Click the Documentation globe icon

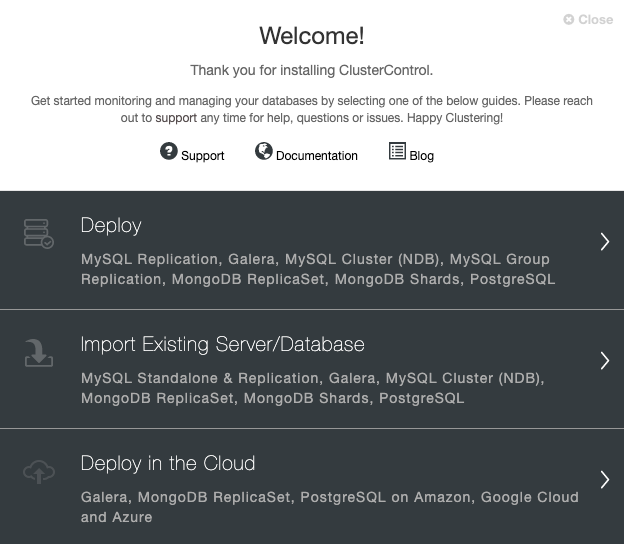click(264, 151)
